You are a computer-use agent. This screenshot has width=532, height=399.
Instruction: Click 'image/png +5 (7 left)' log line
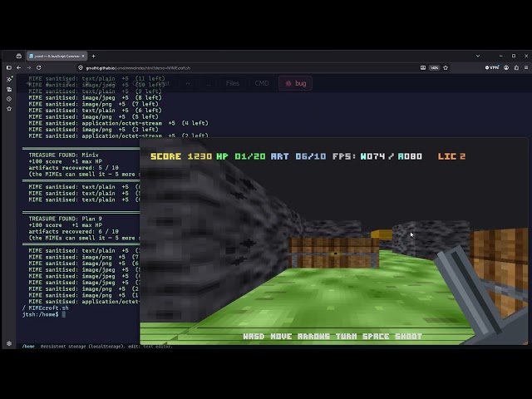[94, 104]
